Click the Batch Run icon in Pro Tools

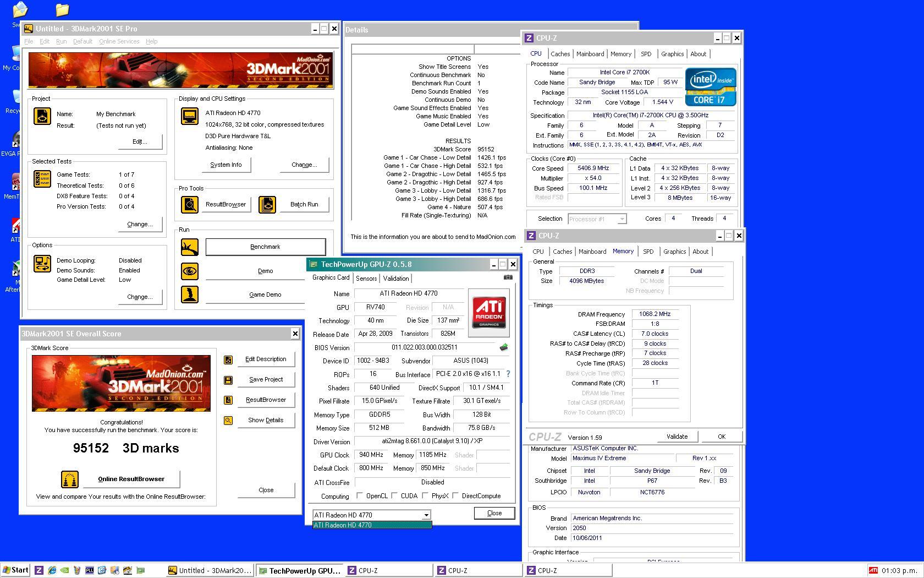pos(267,205)
